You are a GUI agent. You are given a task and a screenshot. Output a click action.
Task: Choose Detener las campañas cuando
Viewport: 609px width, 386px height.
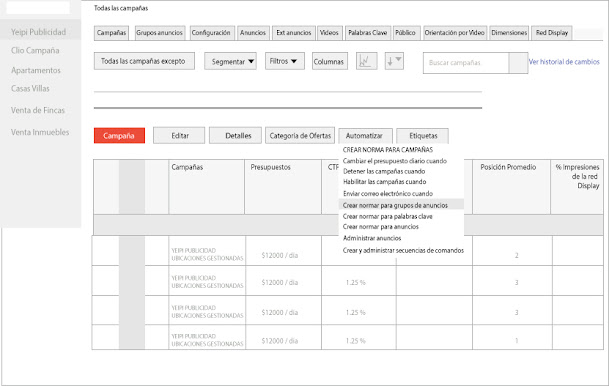click(x=384, y=171)
